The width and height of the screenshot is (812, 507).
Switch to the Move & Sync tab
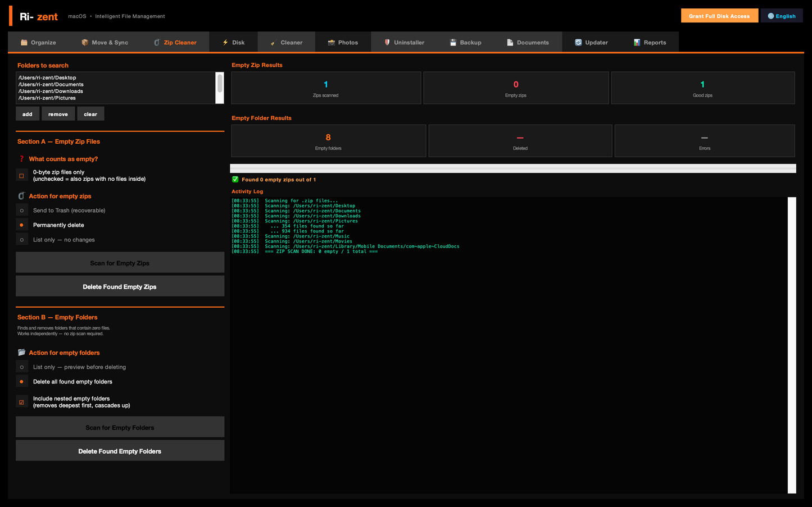point(105,42)
